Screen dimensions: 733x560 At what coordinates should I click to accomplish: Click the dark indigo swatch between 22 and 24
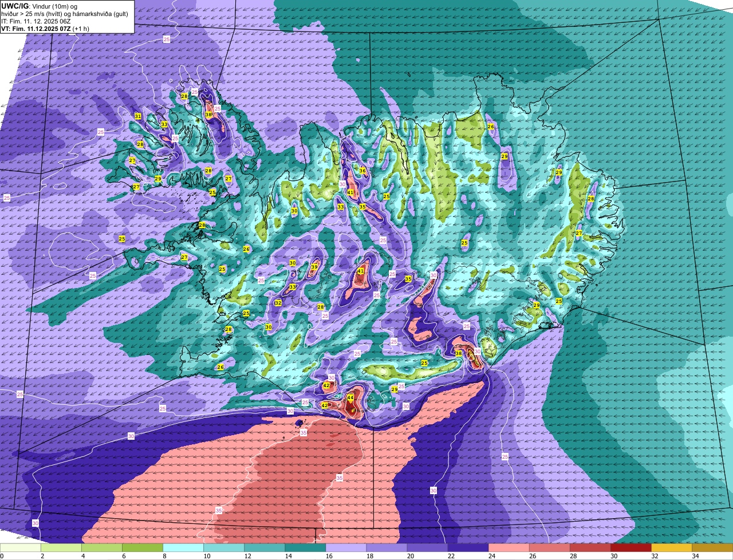[468, 547]
